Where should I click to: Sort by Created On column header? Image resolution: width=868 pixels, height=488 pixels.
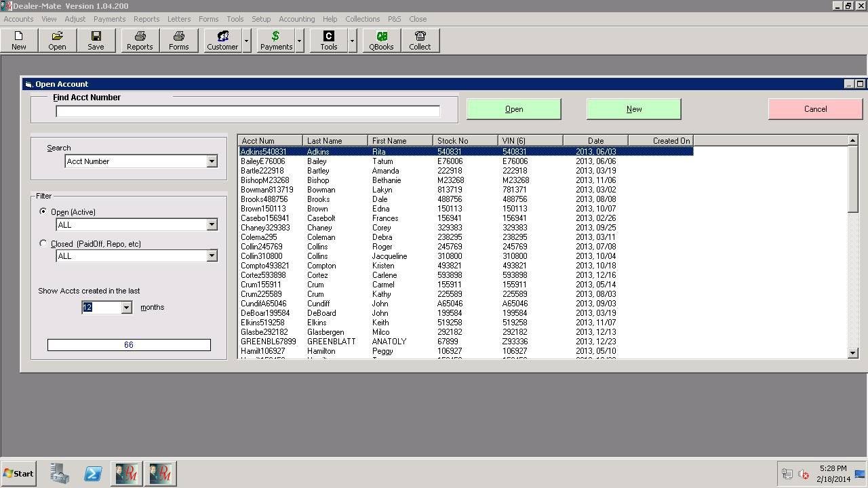660,141
